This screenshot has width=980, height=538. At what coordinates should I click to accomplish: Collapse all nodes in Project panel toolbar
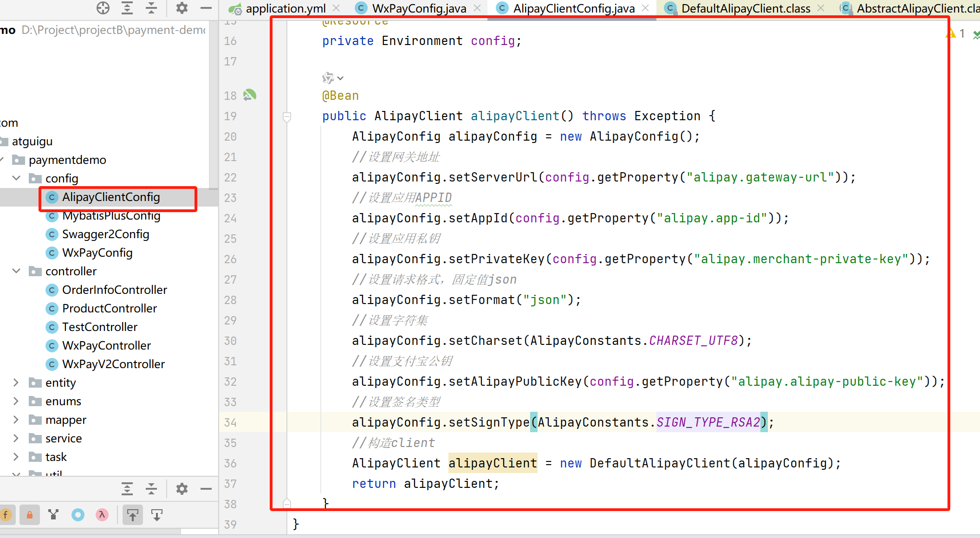pos(151,8)
